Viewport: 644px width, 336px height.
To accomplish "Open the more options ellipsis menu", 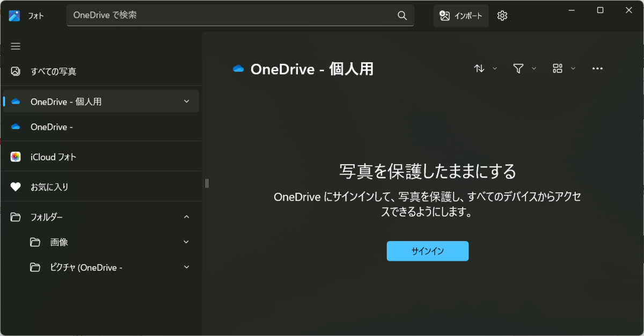I will coord(597,68).
